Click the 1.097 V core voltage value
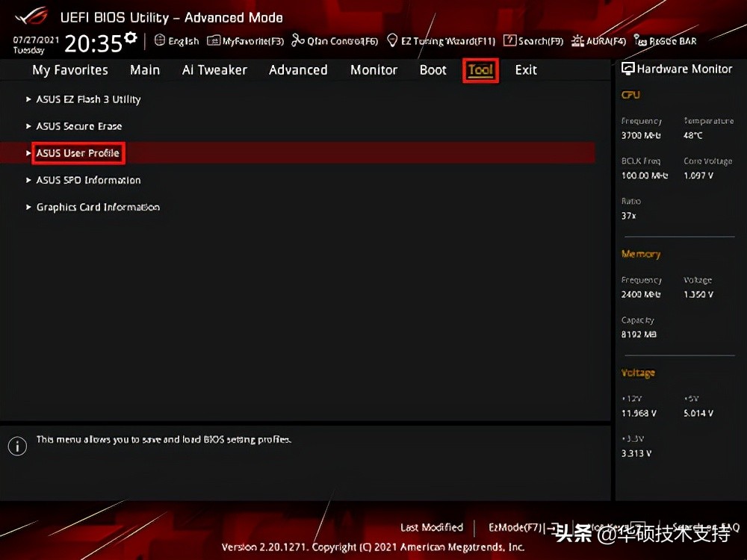The height and width of the screenshot is (560, 747). [x=698, y=175]
